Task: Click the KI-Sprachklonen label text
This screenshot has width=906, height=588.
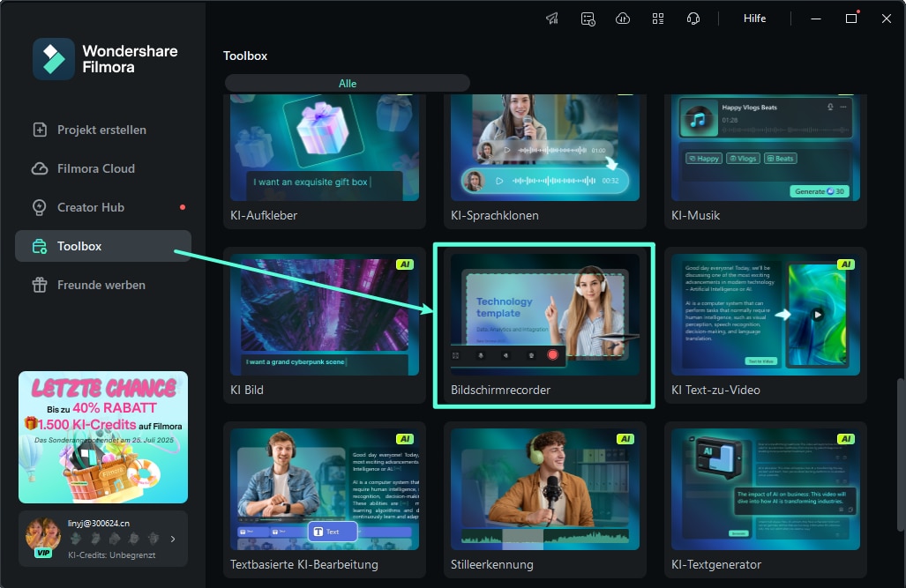Action: (495, 215)
